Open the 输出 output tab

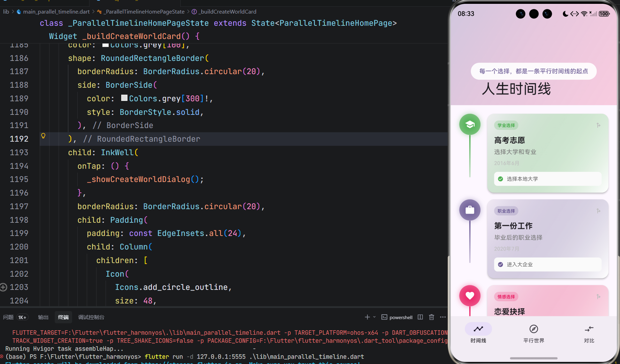tap(43, 317)
